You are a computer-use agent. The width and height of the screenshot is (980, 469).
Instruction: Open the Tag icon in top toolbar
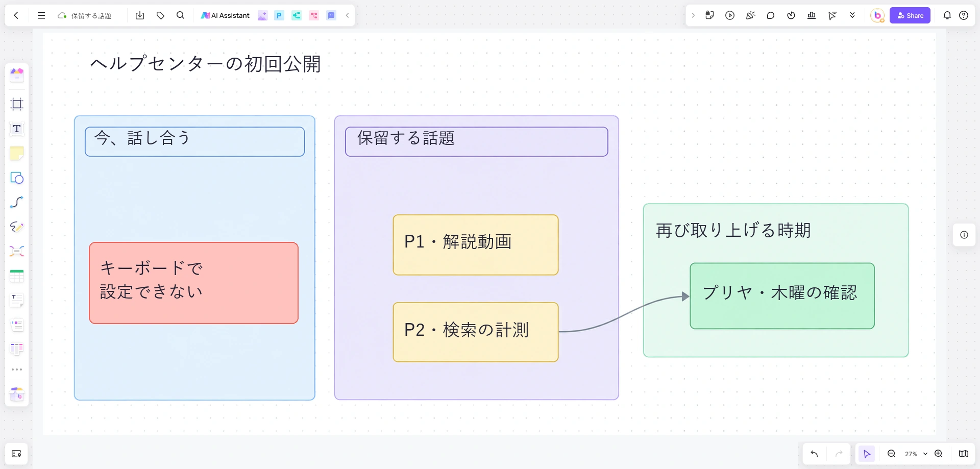(x=160, y=15)
